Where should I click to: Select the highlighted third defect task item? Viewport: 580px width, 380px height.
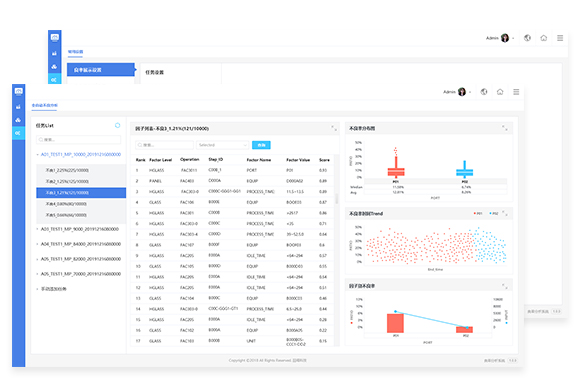point(81,193)
